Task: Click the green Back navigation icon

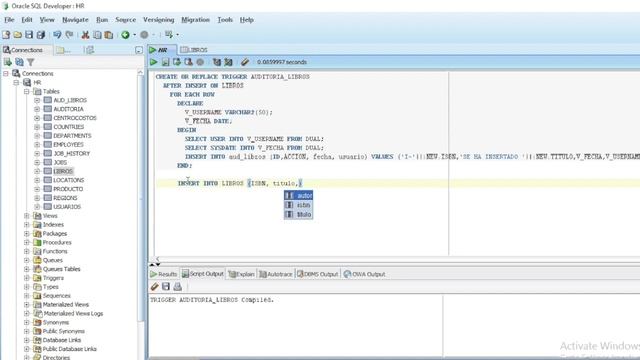Action: [x=125, y=35]
